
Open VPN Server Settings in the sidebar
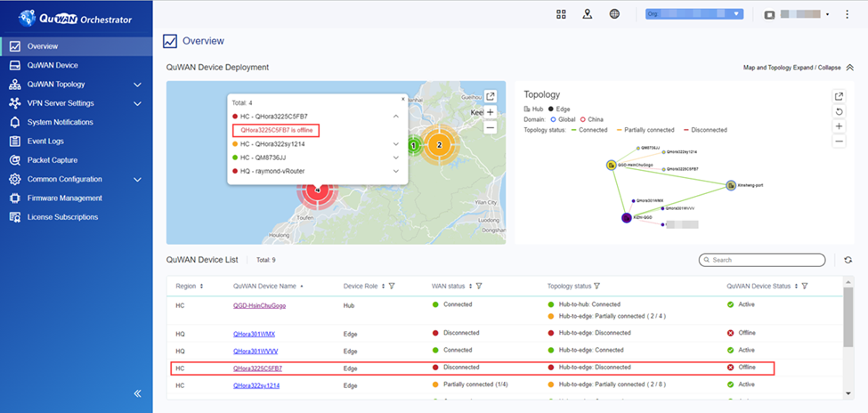click(x=61, y=103)
